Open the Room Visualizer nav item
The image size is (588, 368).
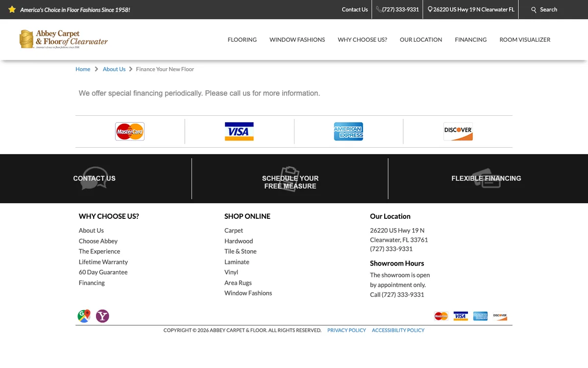[525, 40]
